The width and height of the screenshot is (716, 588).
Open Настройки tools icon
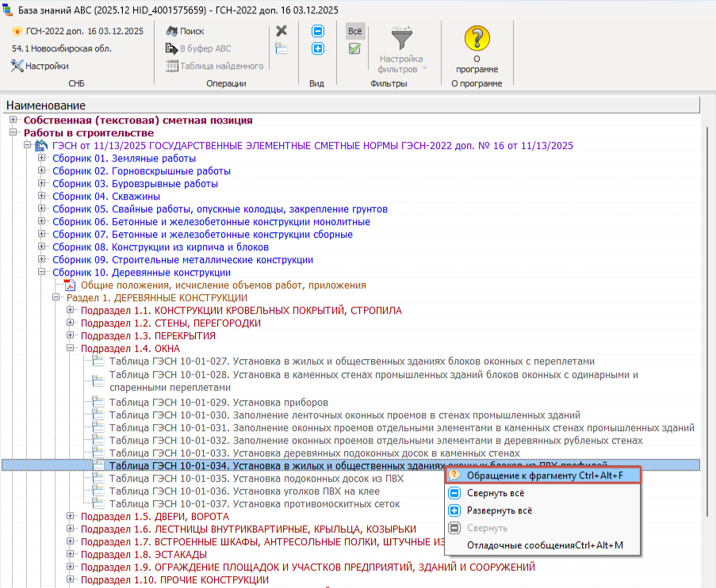pos(17,66)
